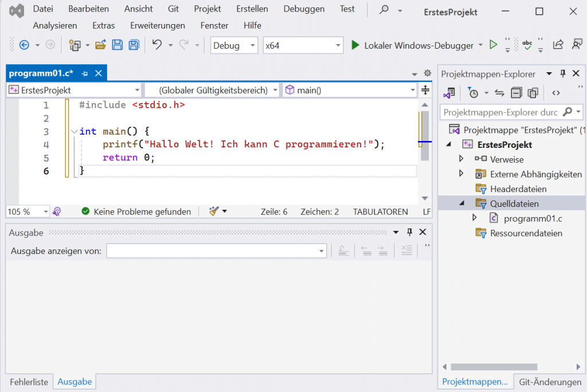Click the navigate back arrow icon
Screen dimensions: 587x392
24,45
